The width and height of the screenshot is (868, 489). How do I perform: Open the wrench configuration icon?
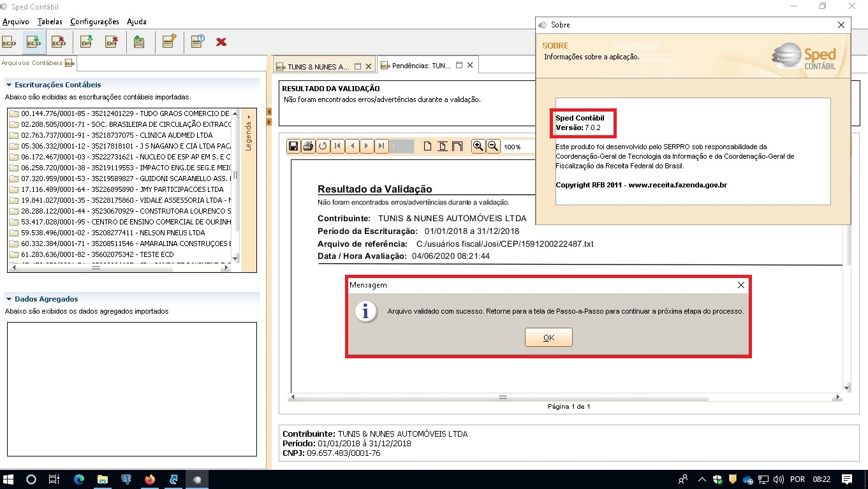169,42
